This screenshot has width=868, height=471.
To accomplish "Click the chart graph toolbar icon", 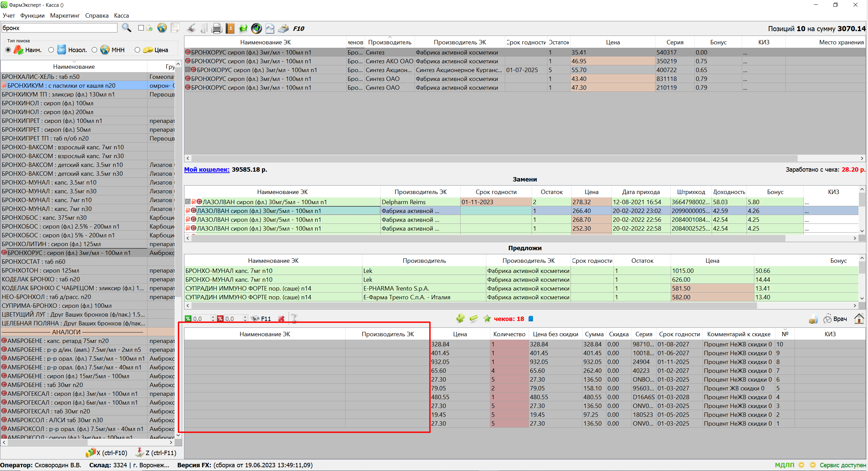I will pos(270,28).
